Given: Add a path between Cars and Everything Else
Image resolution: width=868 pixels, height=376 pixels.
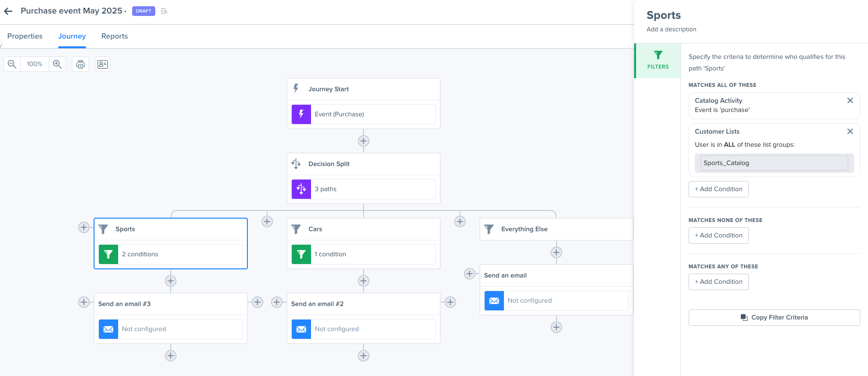Looking at the screenshot, I should pos(460,222).
